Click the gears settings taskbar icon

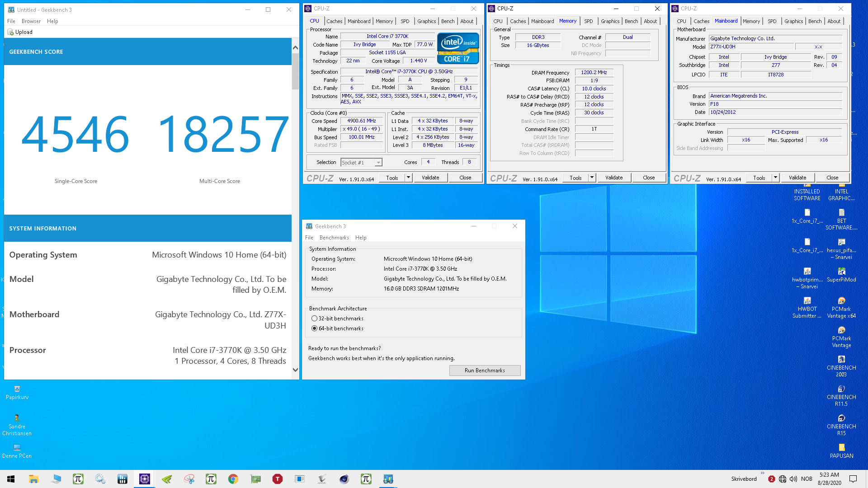(x=100, y=479)
